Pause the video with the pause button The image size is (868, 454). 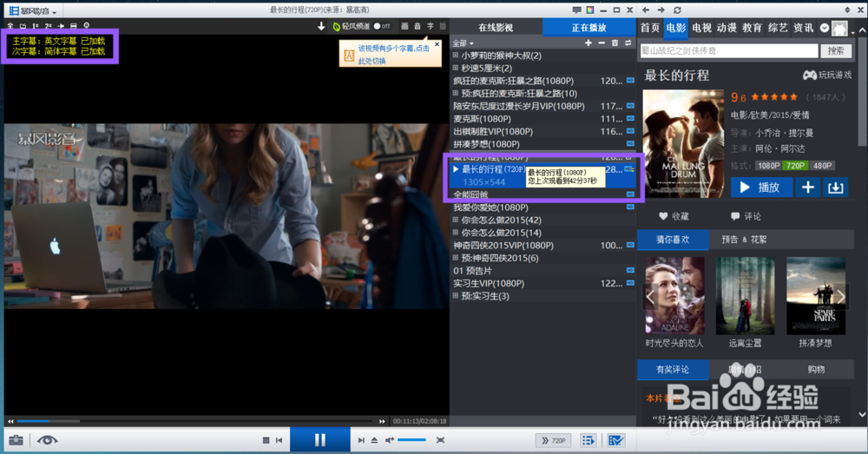click(x=320, y=440)
